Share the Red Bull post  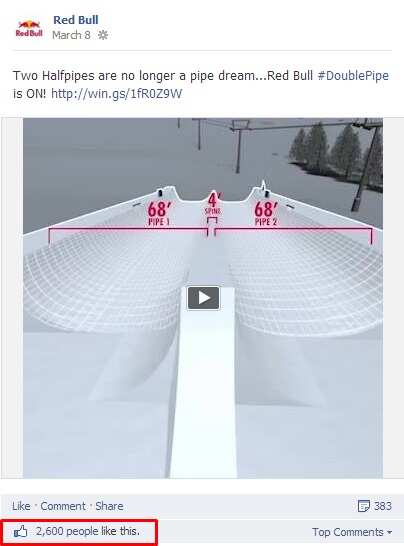tap(109, 506)
